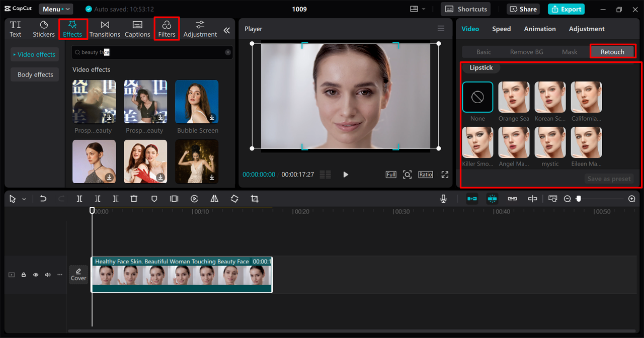Image resolution: width=644 pixels, height=338 pixels.
Task: Enter fullscreen player preview
Action: [445, 175]
